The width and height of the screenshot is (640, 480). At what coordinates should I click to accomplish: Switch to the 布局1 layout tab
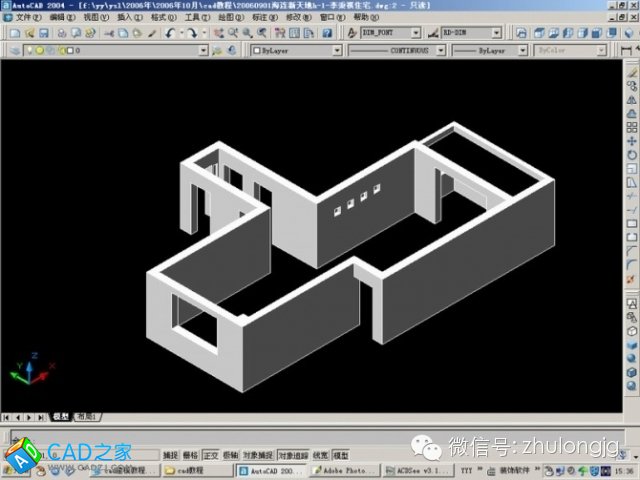pos(87,417)
